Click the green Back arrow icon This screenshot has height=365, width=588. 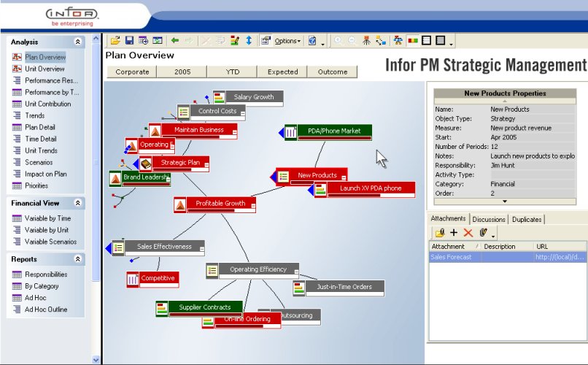175,40
